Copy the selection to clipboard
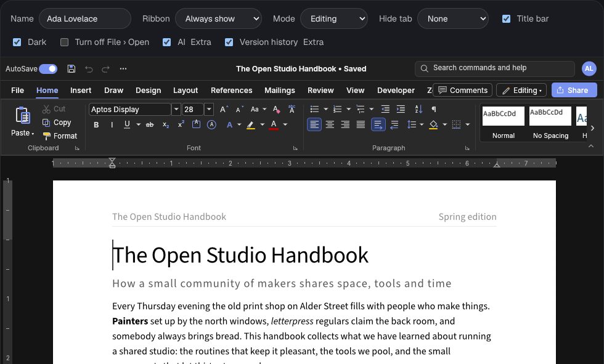604x364 pixels. tap(57, 123)
